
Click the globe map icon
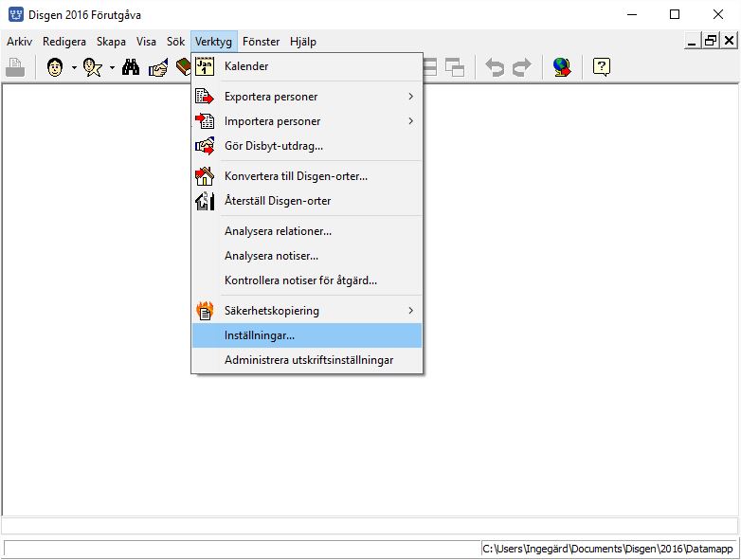point(562,67)
